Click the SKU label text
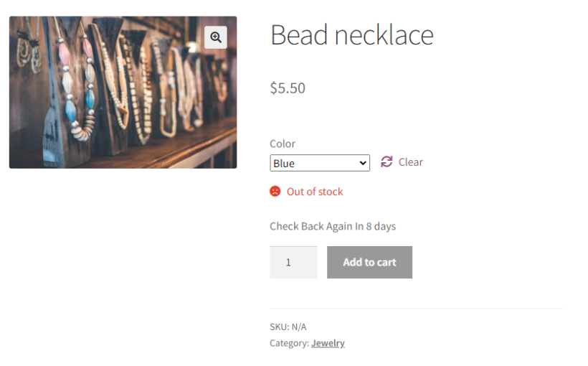 (279, 327)
